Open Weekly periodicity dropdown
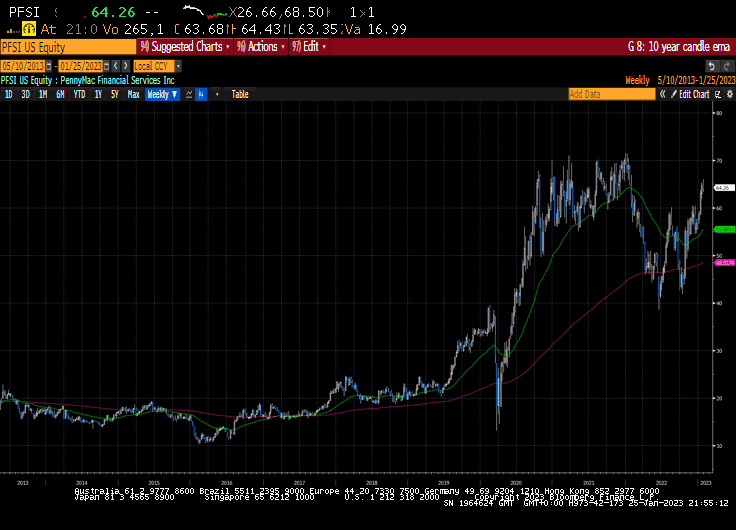Image resolution: width=736 pixels, height=530 pixels. pos(162,94)
